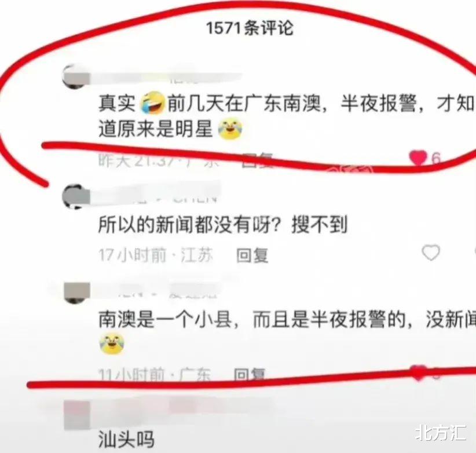Toggle the red heart on the 南澳是一个小县 comment

[x=419, y=373]
